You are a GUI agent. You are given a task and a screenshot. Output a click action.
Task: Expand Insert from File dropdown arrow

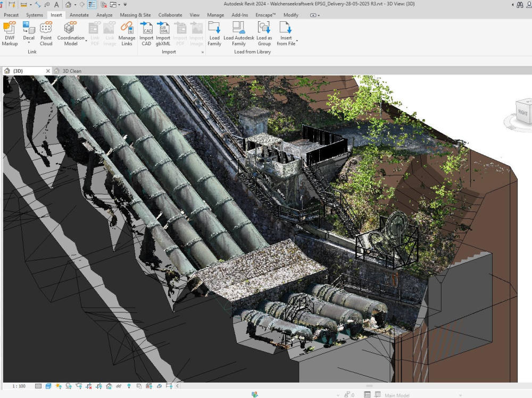pyautogui.click(x=297, y=41)
